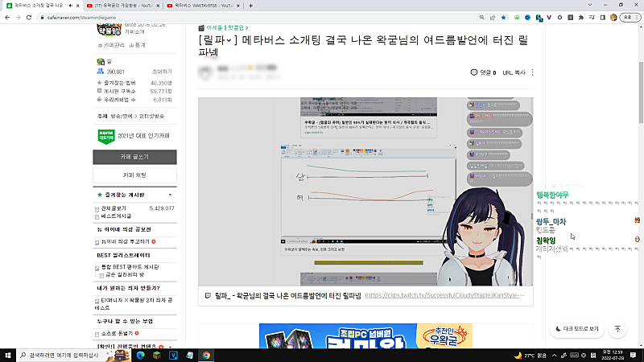644x362 pixels.
Task: Click the 행복한야무 chat username
Action: coord(552,195)
